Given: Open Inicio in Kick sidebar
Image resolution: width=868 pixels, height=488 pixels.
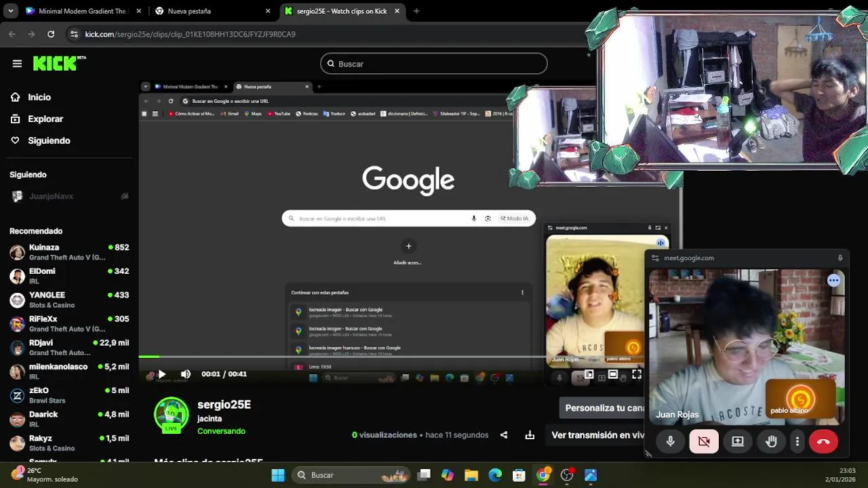Looking at the screenshot, I should [39, 97].
